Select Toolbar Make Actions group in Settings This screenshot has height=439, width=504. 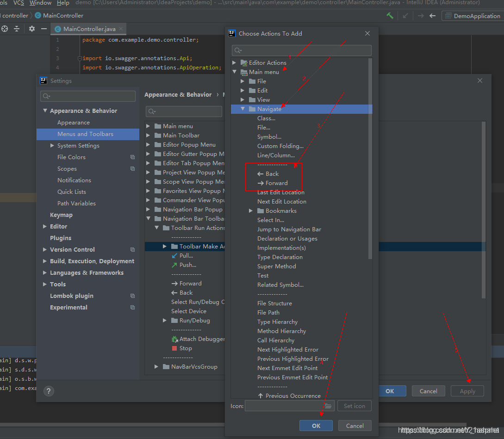click(202, 246)
